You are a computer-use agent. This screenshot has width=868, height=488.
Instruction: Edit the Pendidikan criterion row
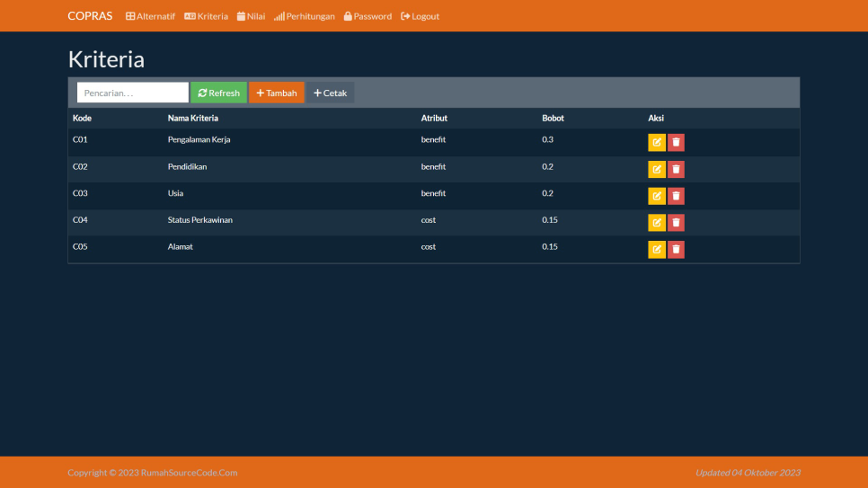point(657,169)
